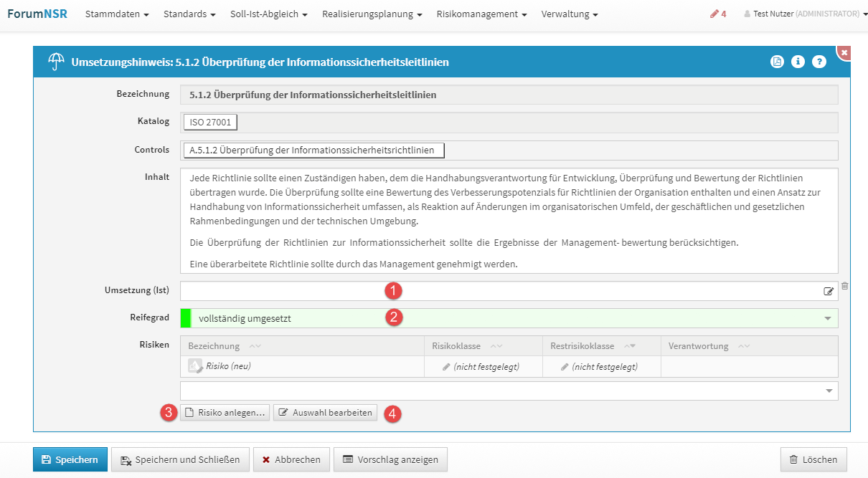868x478 pixels.
Task: Click the edit icon in Umsetzung (Ist) field
Action: 829,292
